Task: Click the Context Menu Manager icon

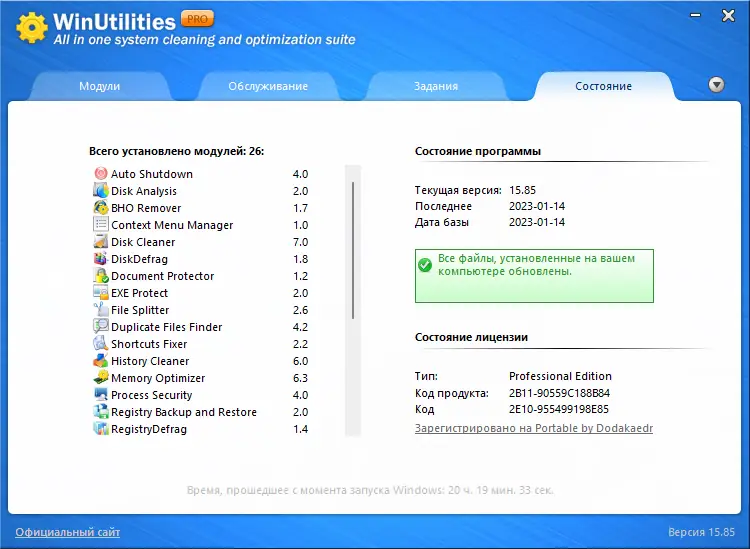Action: pyautogui.click(x=100, y=224)
